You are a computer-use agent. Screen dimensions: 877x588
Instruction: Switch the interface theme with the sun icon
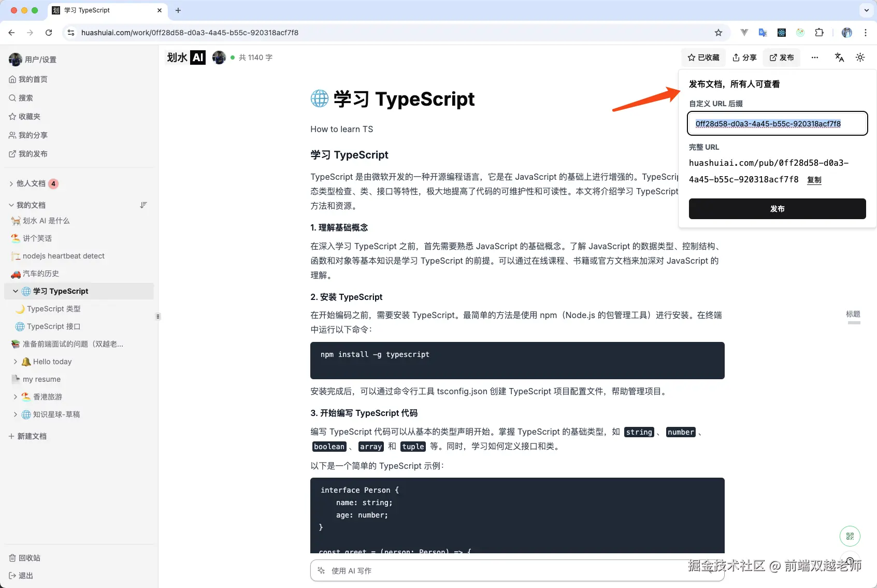(x=860, y=58)
